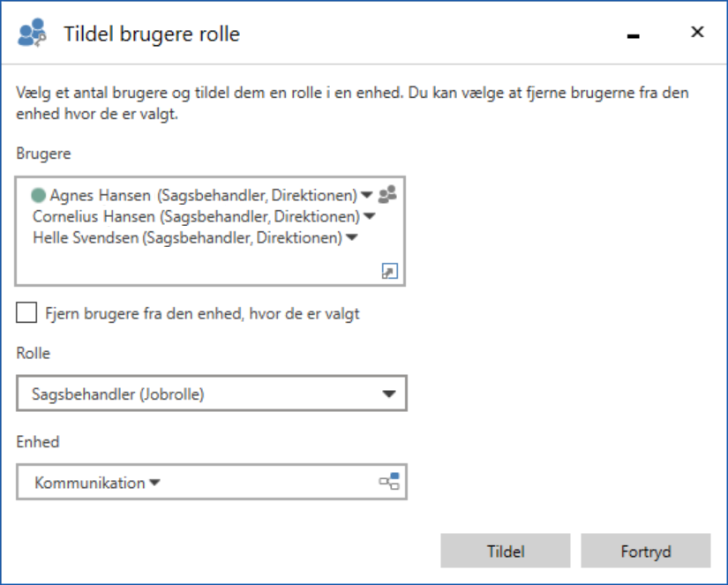Click the user role icon in title bar
Viewport: 728px width, 585px height.
click(x=32, y=34)
